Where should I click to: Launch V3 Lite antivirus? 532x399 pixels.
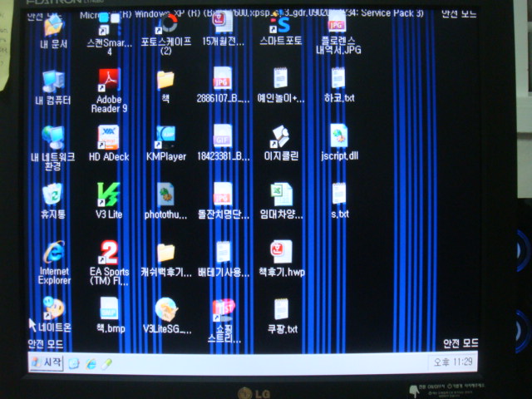pos(108,195)
